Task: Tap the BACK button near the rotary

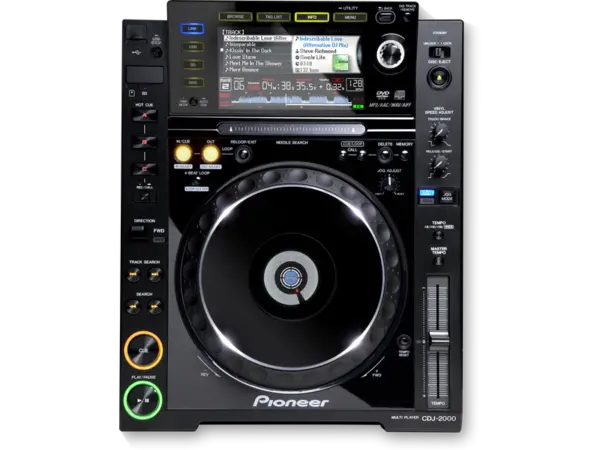Action: [x=385, y=17]
